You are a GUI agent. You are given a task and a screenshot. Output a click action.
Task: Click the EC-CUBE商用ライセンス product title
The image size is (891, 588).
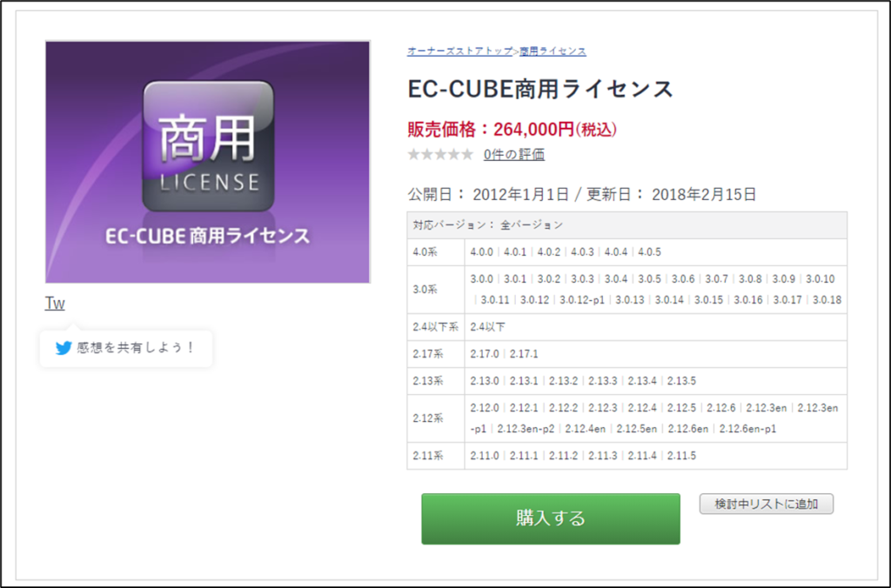click(540, 90)
